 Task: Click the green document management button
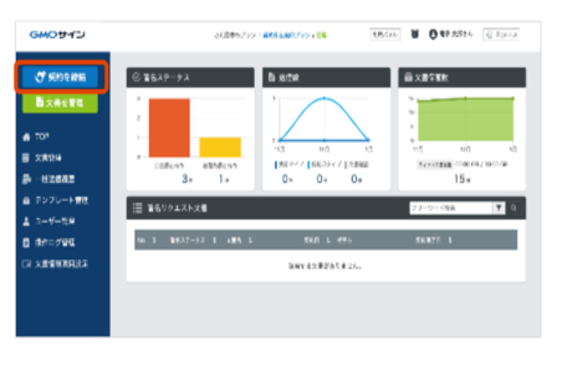(60, 103)
